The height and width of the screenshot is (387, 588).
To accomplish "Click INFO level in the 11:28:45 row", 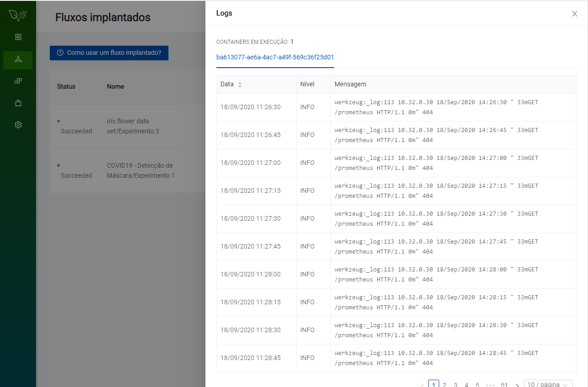I will [307, 358].
